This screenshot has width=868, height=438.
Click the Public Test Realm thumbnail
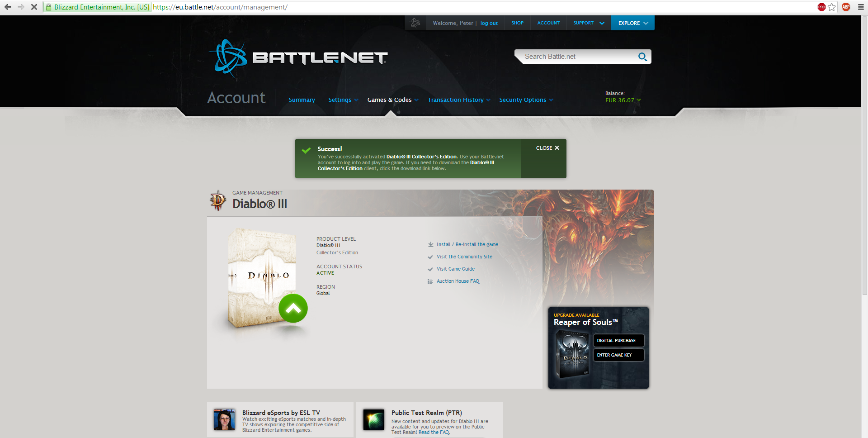373,420
